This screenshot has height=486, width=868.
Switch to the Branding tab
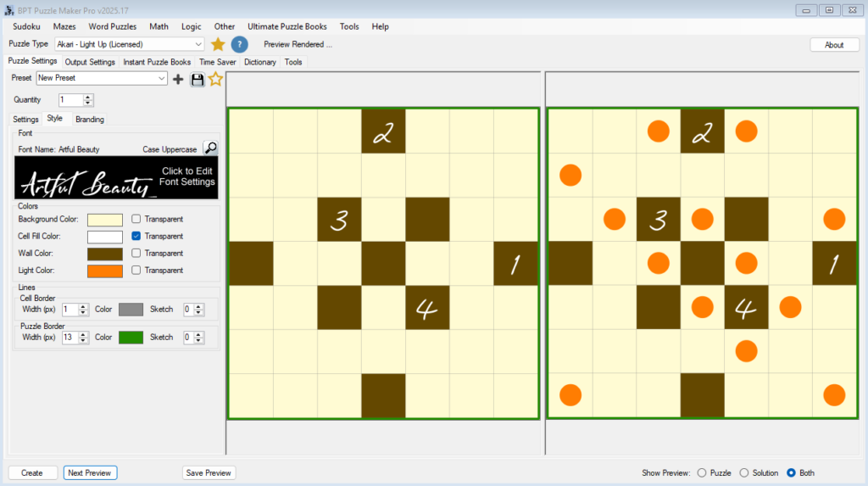[x=90, y=120]
